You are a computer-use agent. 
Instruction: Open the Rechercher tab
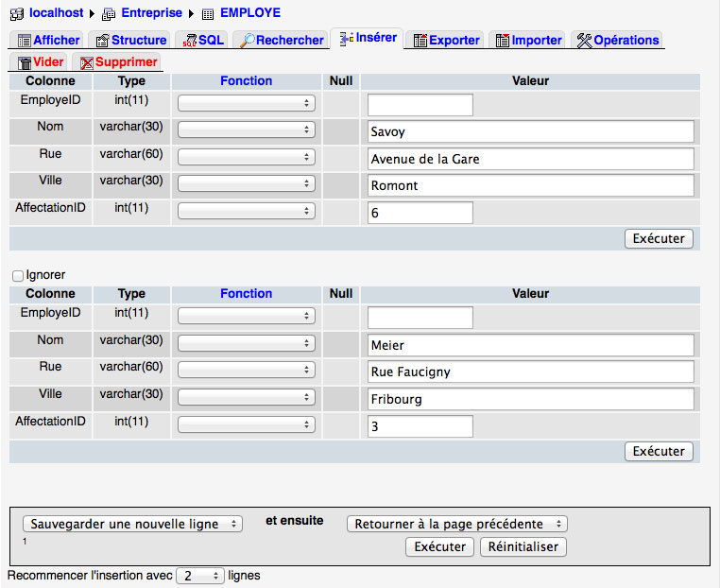tap(281, 40)
